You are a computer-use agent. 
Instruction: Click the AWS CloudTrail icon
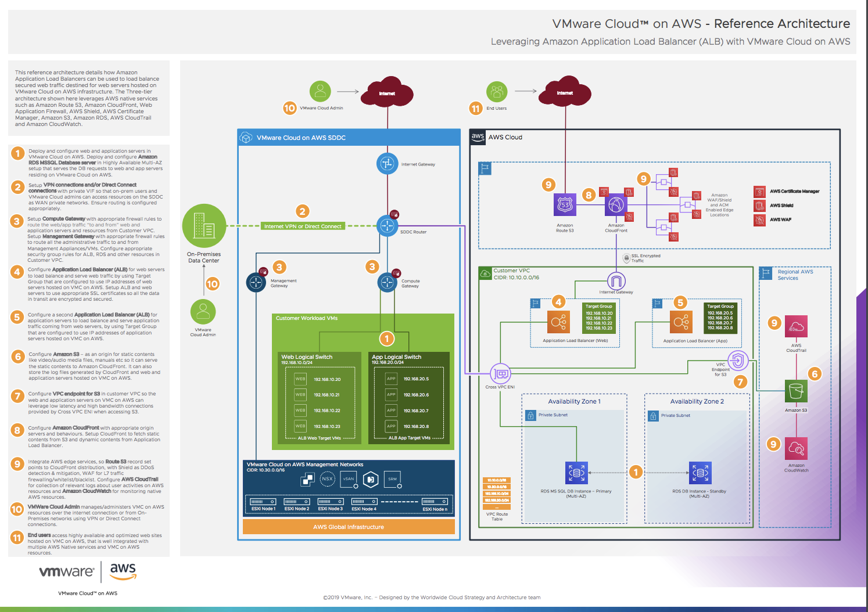(796, 327)
